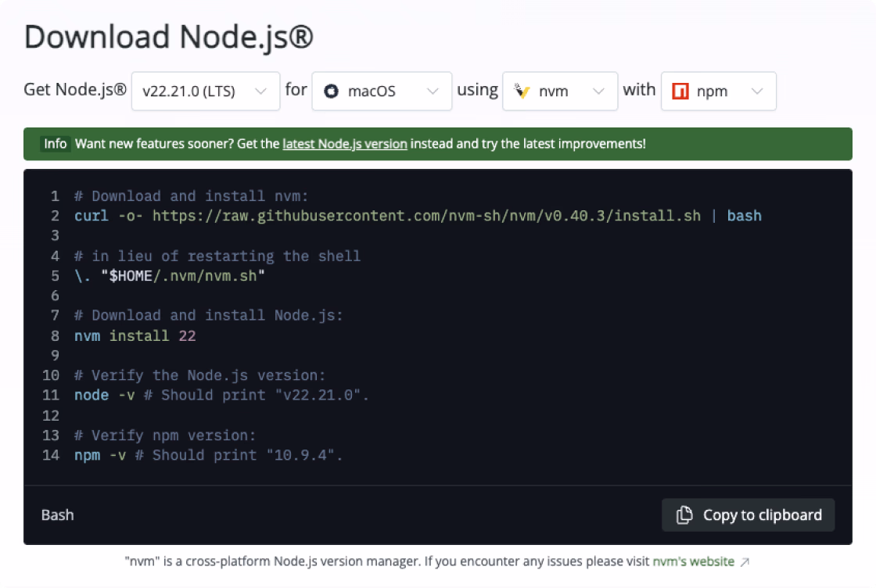Open the npm package manager dropdown
The image size is (876, 588).
click(719, 91)
